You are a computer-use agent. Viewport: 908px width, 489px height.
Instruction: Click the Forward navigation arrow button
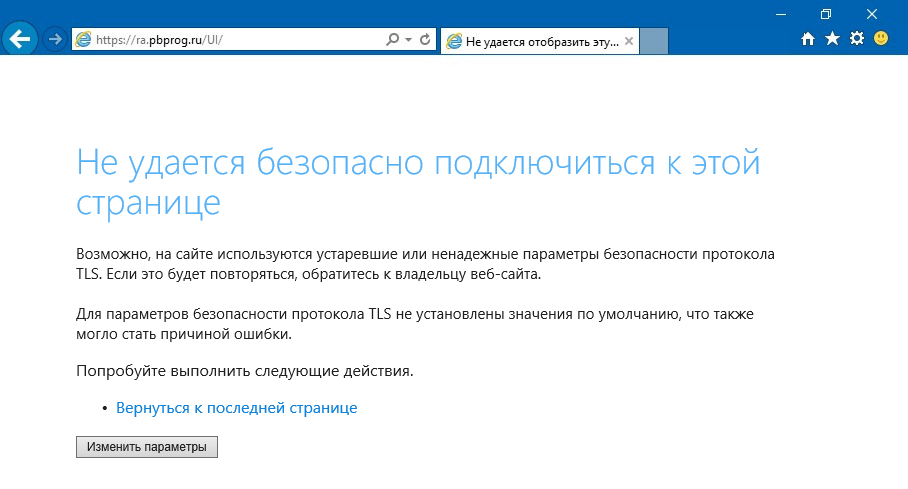pyautogui.click(x=55, y=39)
